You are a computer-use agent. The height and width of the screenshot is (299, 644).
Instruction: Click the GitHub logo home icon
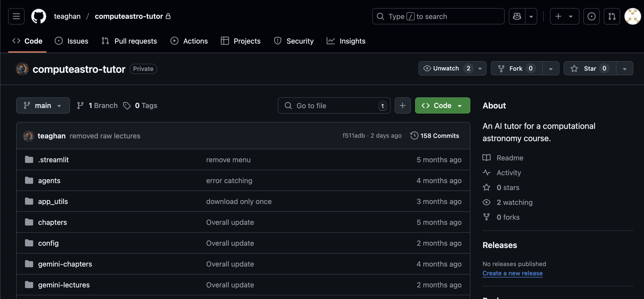click(x=39, y=16)
